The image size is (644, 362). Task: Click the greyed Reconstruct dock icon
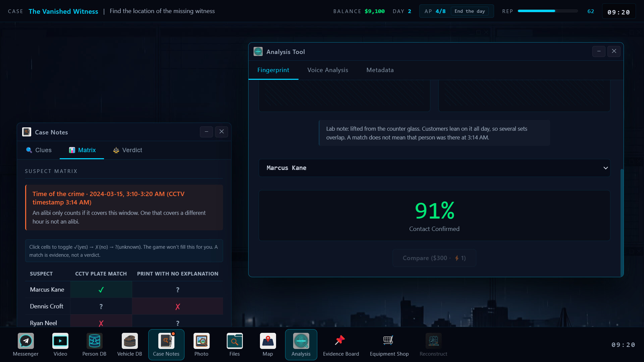click(433, 345)
